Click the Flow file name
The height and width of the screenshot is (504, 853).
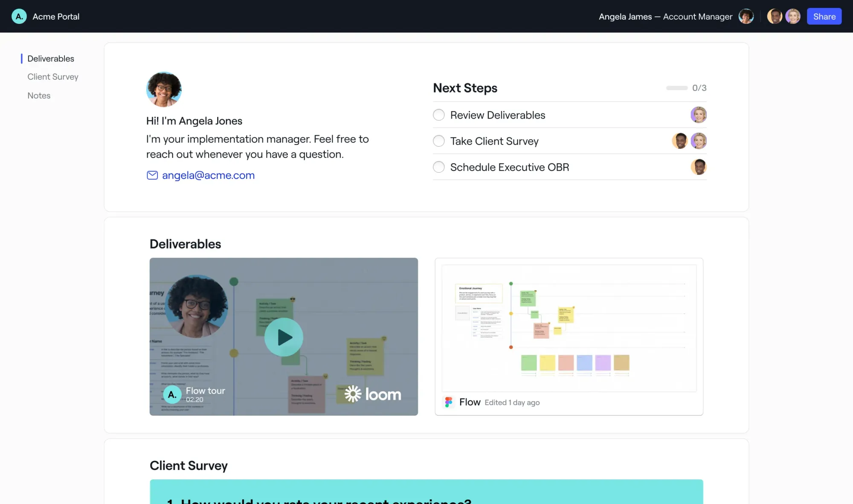click(x=470, y=402)
